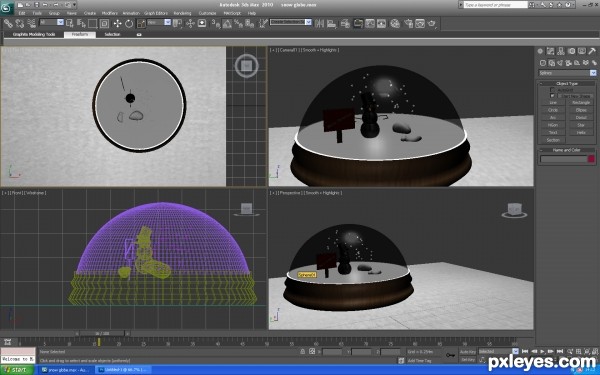This screenshot has height=375, width=600.
Task: Click the Helix spline button
Action: point(581,132)
